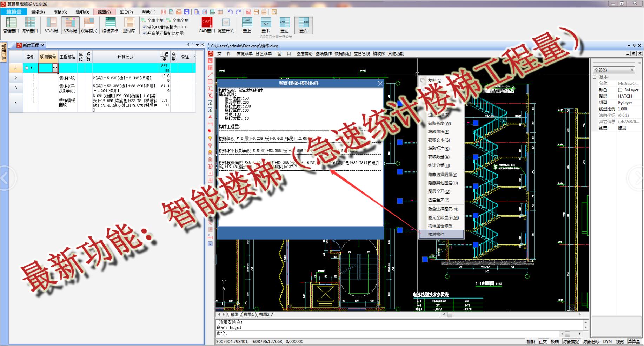Click the command line horizontal scrollbar thumb
644x346 pixels.
(x=567, y=334)
